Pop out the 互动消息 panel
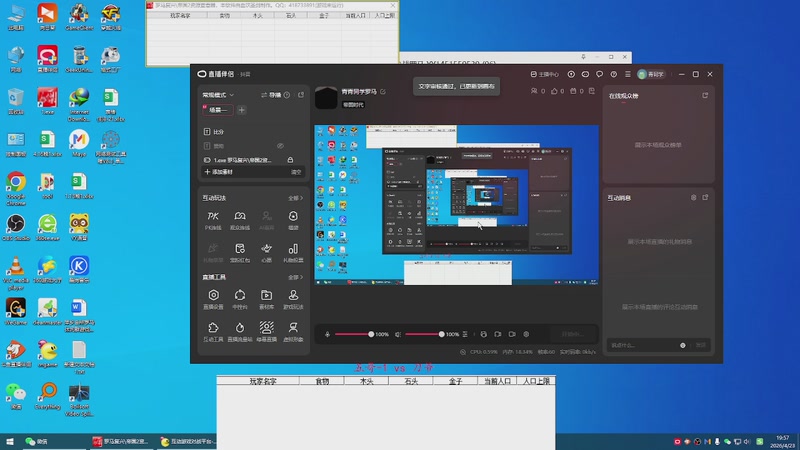800x450 pixels. [705, 197]
